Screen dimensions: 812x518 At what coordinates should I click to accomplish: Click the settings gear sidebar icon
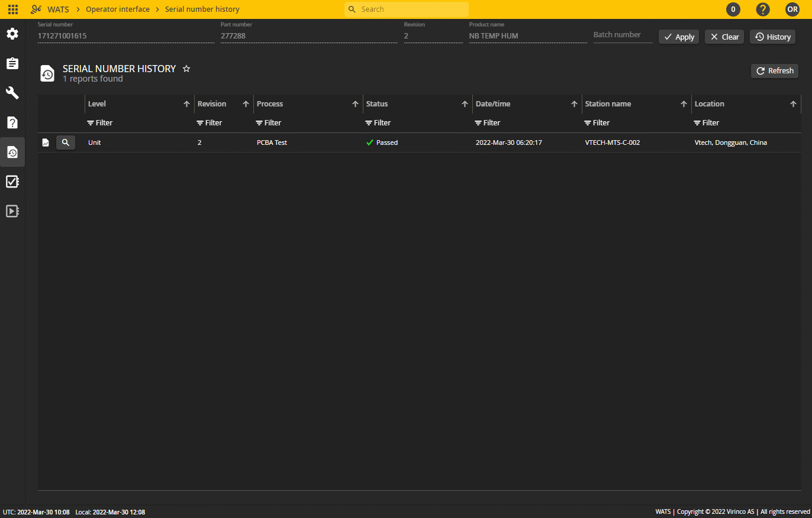12,34
